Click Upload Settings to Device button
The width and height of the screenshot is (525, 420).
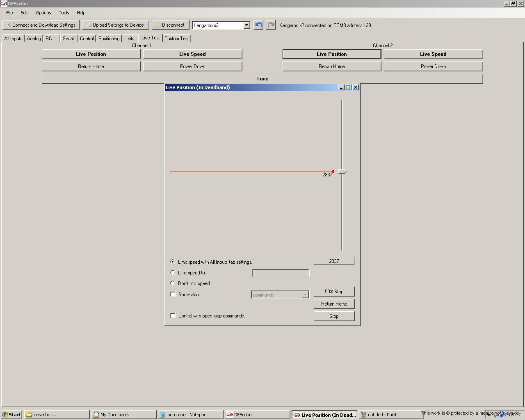click(115, 25)
